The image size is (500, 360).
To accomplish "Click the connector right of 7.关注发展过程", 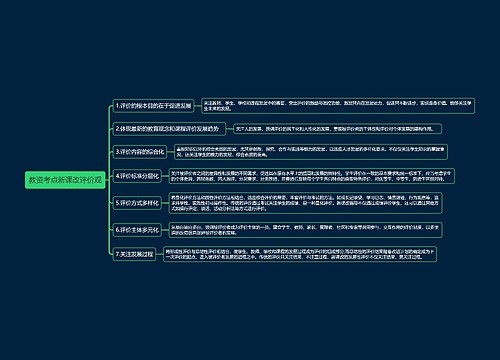I will 159,254.
